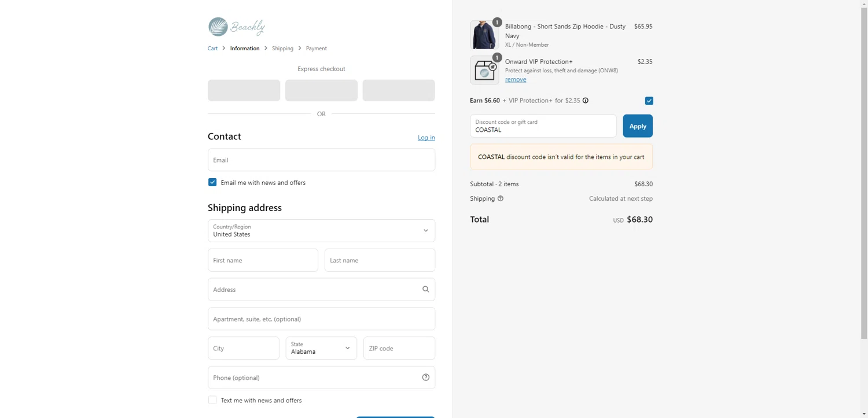The image size is (868, 418).
Task: Click the Contact heading
Action: click(225, 136)
